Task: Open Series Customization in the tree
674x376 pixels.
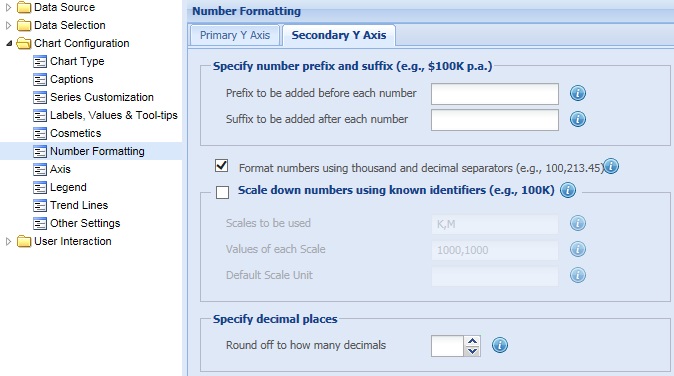Action: (102, 98)
